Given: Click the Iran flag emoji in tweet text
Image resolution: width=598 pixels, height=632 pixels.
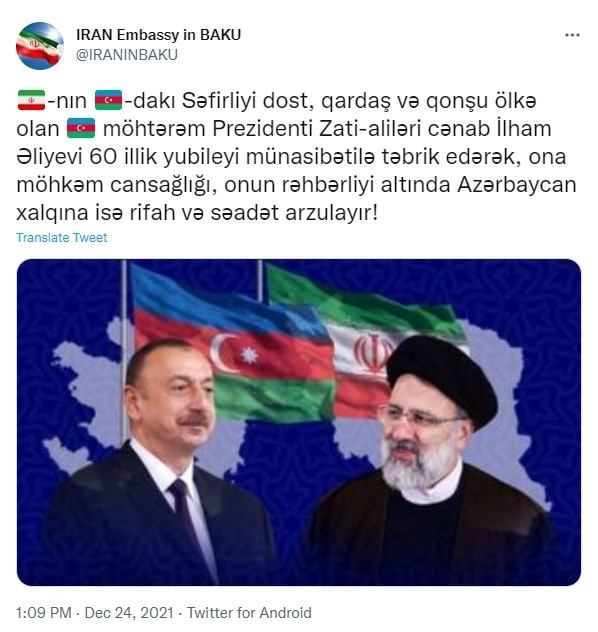Looking at the screenshot, I should (x=31, y=100).
